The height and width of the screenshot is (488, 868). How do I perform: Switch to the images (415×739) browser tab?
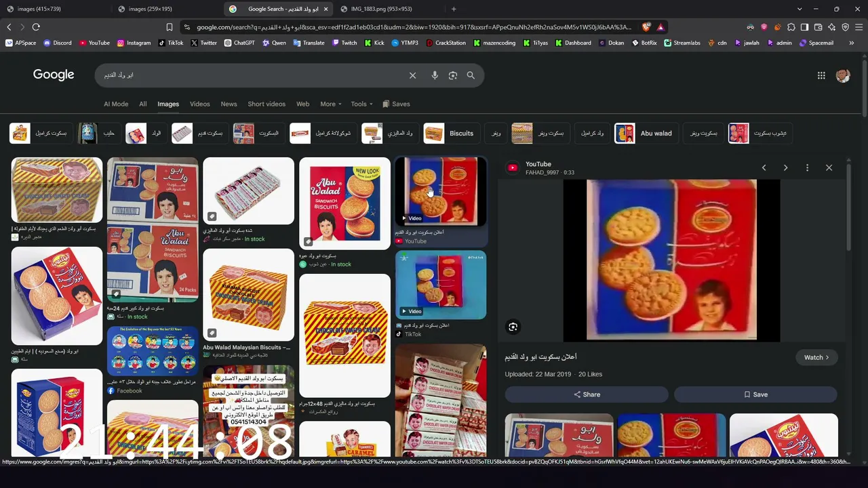(x=54, y=9)
